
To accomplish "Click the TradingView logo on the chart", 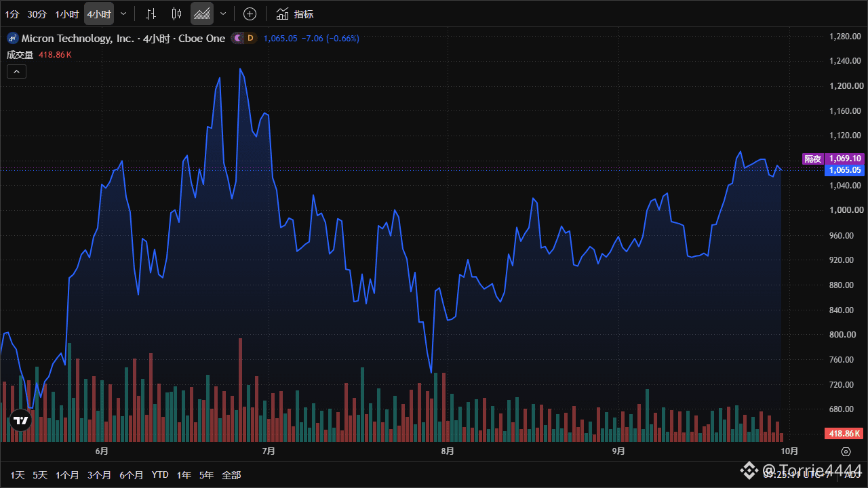I will point(21,420).
